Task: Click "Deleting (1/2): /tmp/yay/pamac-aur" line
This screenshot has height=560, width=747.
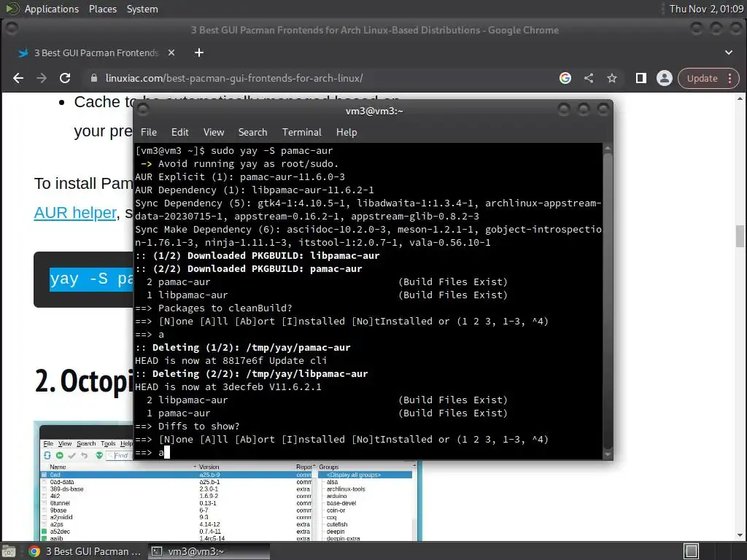Action: pyautogui.click(x=251, y=348)
